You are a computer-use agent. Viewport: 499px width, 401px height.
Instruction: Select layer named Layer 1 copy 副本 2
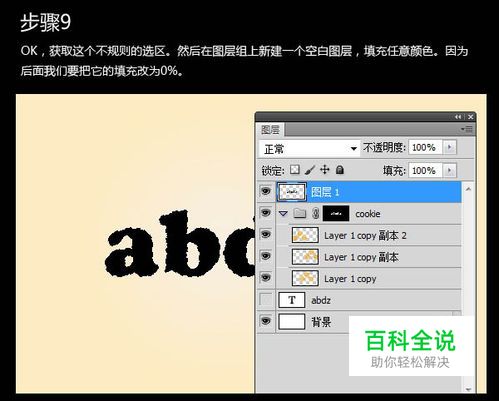coord(365,236)
